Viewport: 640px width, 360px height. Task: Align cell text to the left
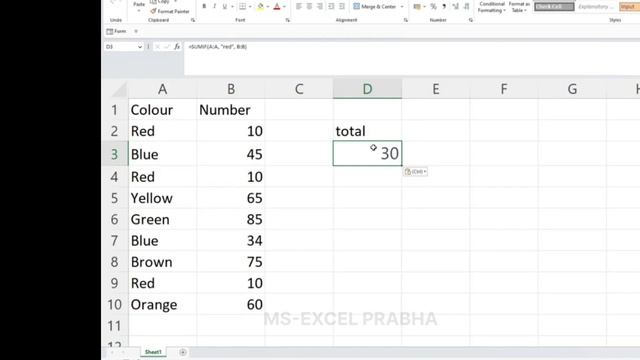pos(299,7)
